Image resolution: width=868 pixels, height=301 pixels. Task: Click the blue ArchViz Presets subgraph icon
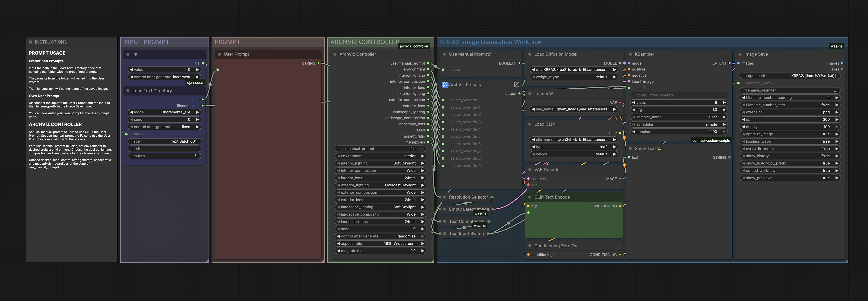pos(445,85)
